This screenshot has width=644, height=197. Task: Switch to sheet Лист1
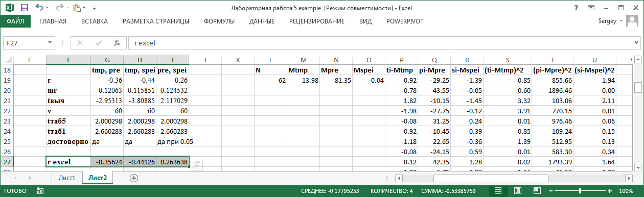pos(66,178)
